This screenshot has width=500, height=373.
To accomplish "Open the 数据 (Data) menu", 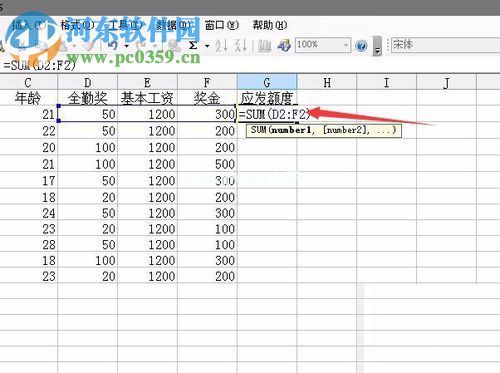I will coord(174,25).
